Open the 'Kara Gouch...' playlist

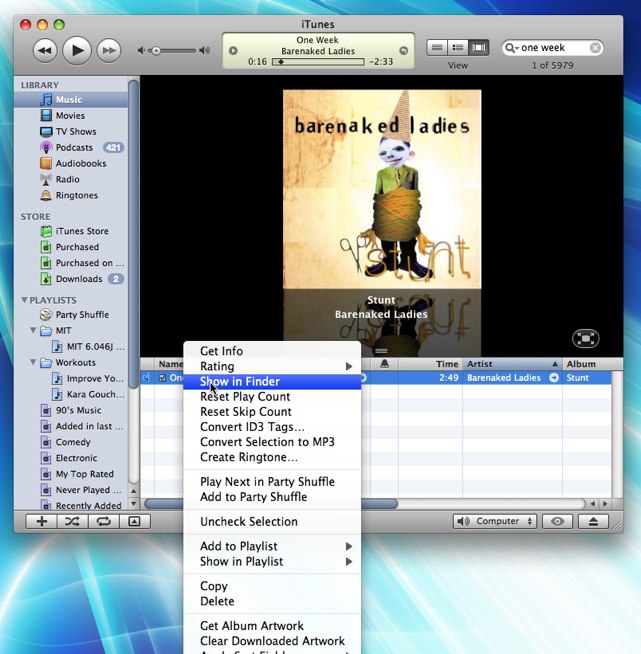[71, 394]
